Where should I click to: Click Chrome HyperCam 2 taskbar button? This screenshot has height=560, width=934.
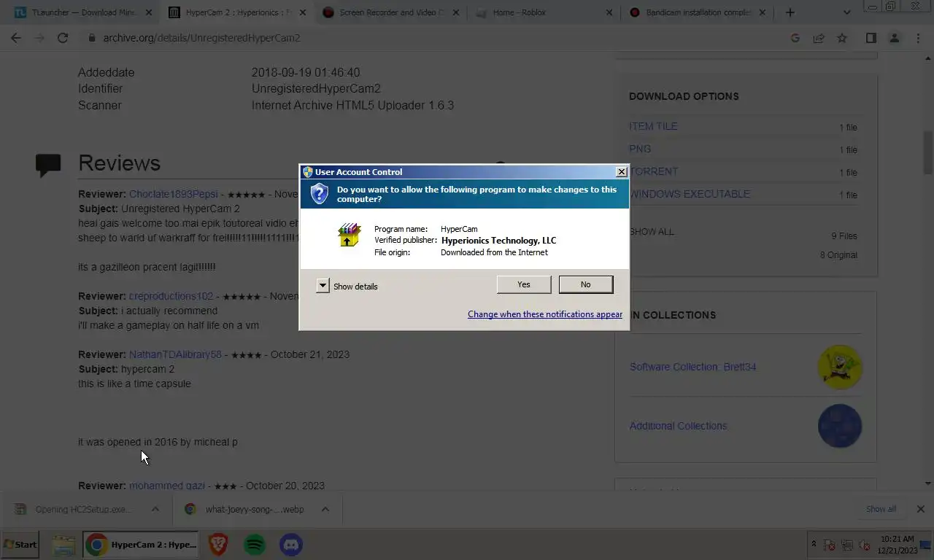click(141, 545)
